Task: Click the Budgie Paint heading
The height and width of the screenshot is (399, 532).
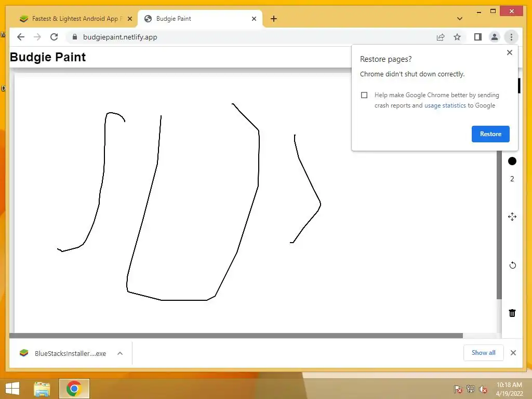Action: 48,57
